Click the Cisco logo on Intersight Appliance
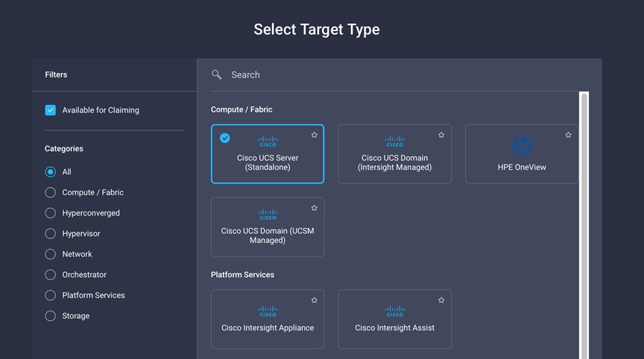The width and height of the screenshot is (644, 359). click(268, 311)
